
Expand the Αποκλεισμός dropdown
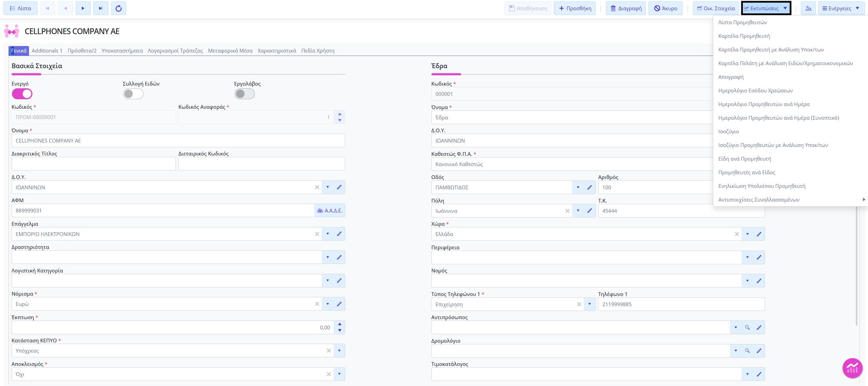[339, 374]
